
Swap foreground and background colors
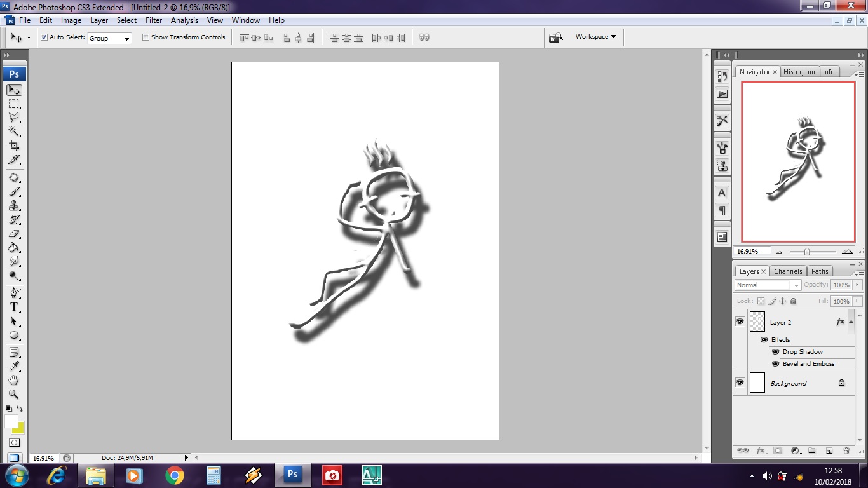[20, 409]
